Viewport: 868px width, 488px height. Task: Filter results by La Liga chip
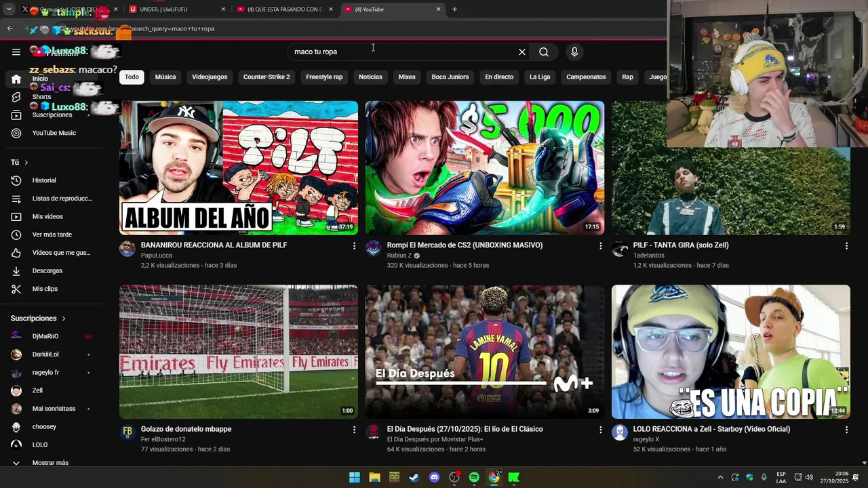[540, 77]
